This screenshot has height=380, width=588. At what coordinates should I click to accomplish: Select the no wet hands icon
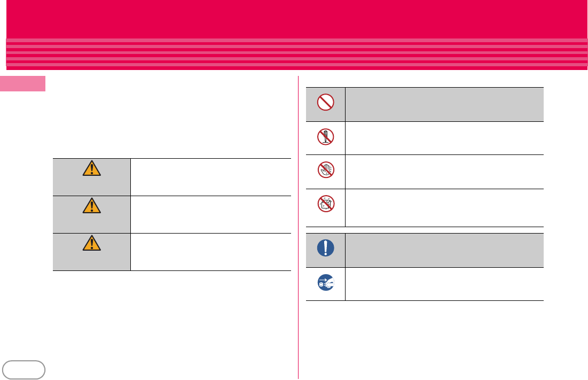coord(326,169)
